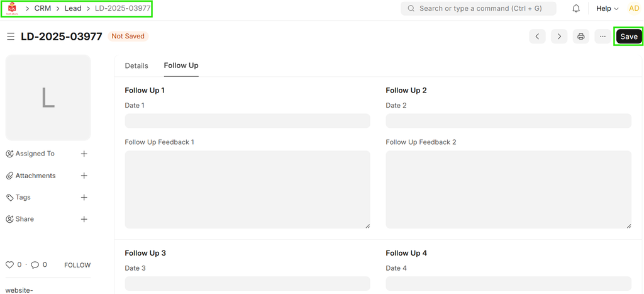Print this lead document
Screen dimensions: 644x294
pos(581,37)
